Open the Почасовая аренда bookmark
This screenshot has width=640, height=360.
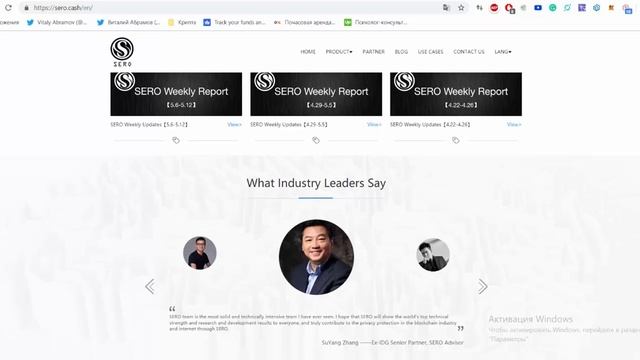304,22
